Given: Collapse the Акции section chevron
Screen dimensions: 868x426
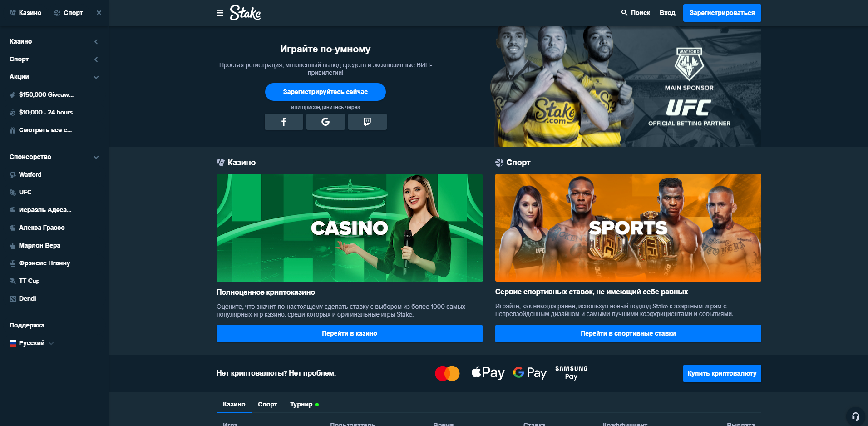Looking at the screenshot, I should tap(96, 77).
